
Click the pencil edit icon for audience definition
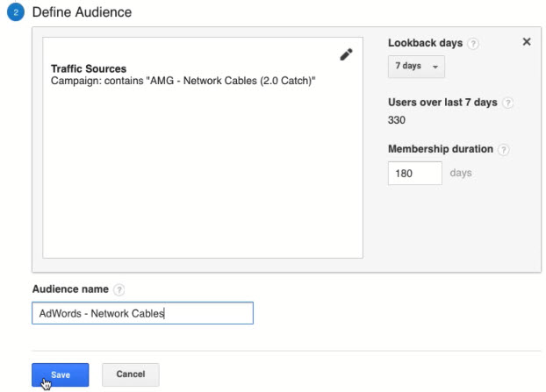pyautogui.click(x=346, y=54)
